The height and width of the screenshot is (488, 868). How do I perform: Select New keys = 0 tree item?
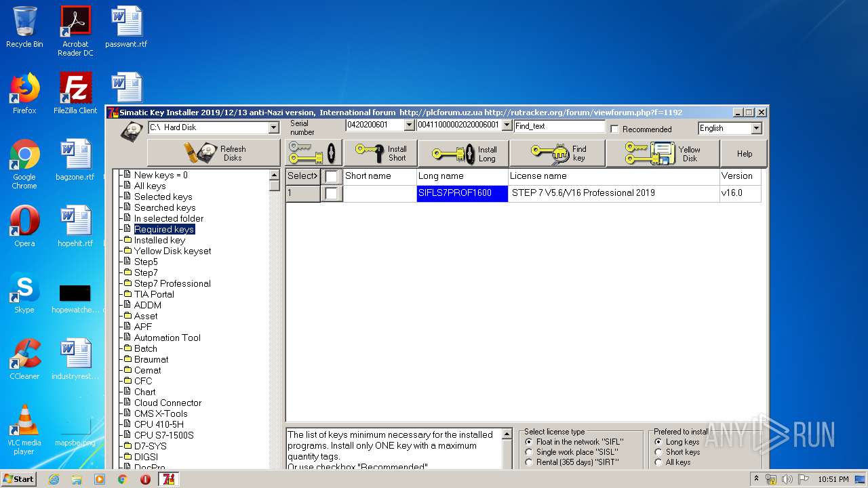tap(161, 175)
